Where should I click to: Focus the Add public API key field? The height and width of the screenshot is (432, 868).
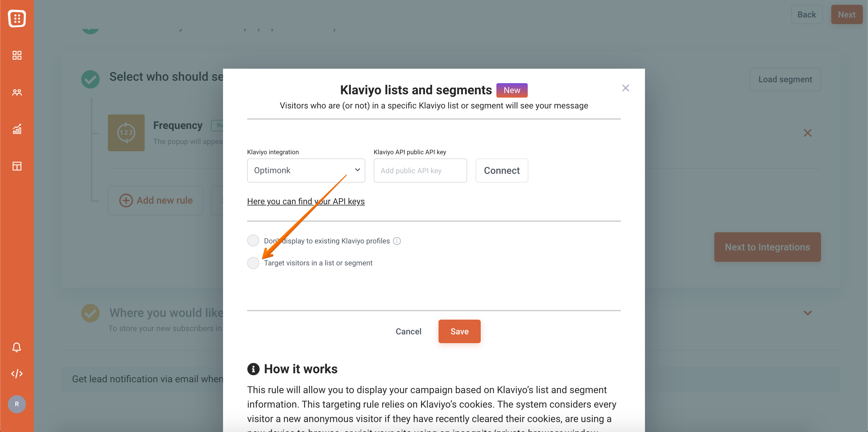pos(420,171)
